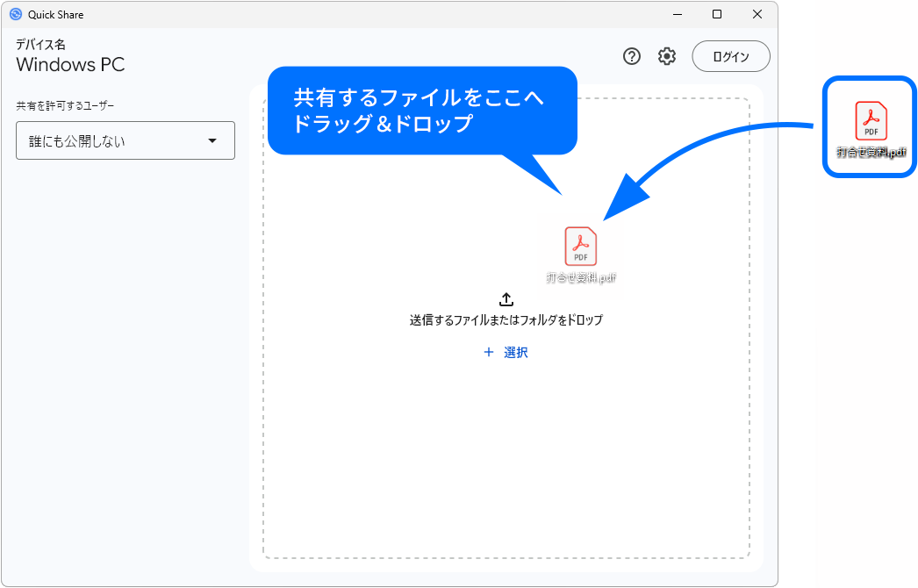Image resolution: width=918 pixels, height=588 pixels.
Task: Click the 送信するファイルまたはフォルダをドロップ text
Action: coord(506,319)
